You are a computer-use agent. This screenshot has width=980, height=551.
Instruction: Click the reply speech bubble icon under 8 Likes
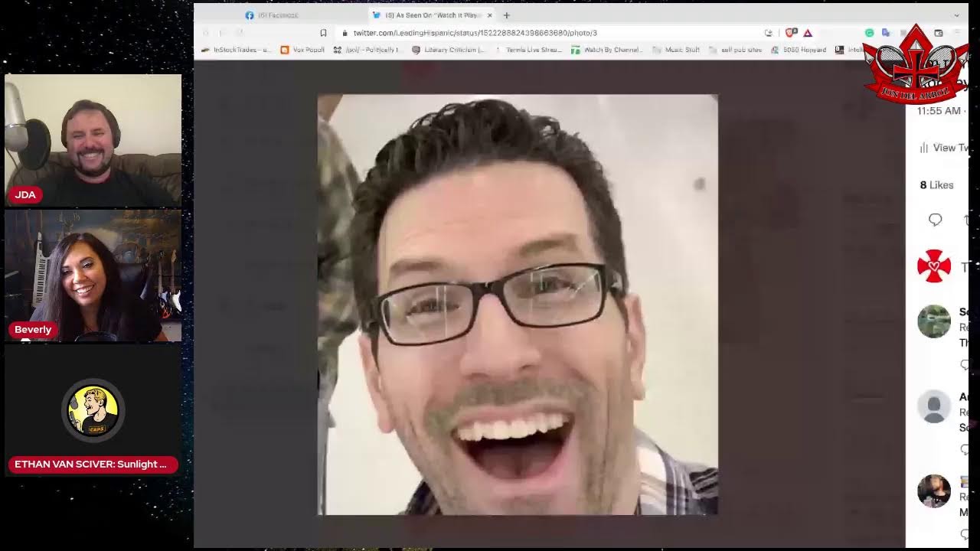click(x=935, y=220)
